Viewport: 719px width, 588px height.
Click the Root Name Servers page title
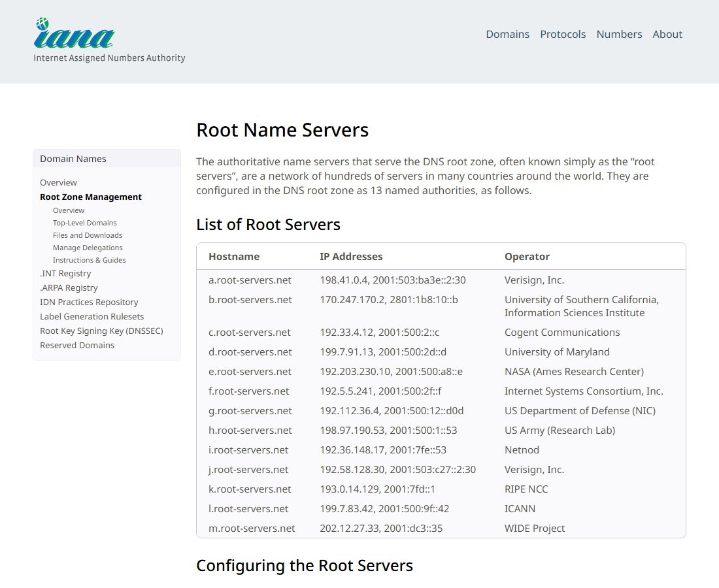[282, 130]
